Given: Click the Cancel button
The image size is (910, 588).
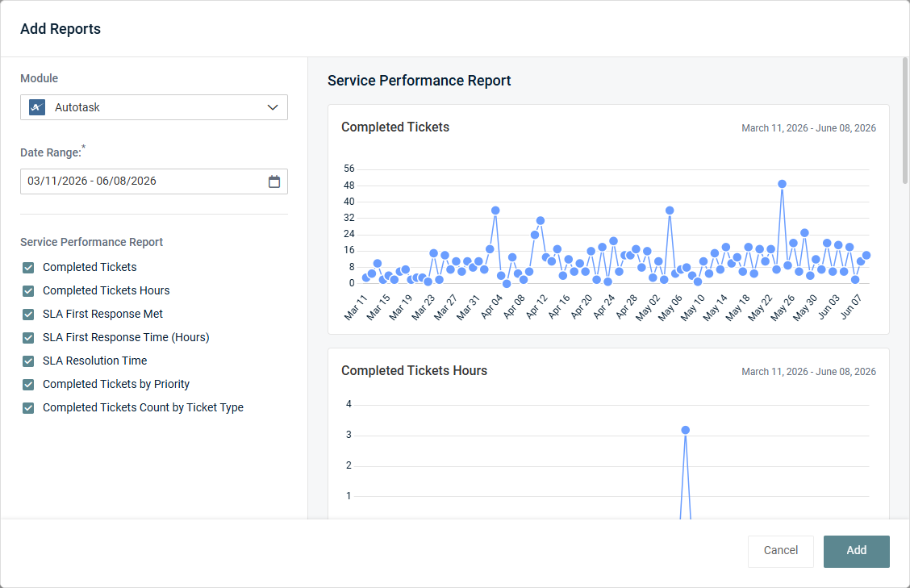Looking at the screenshot, I should pyautogui.click(x=781, y=551).
